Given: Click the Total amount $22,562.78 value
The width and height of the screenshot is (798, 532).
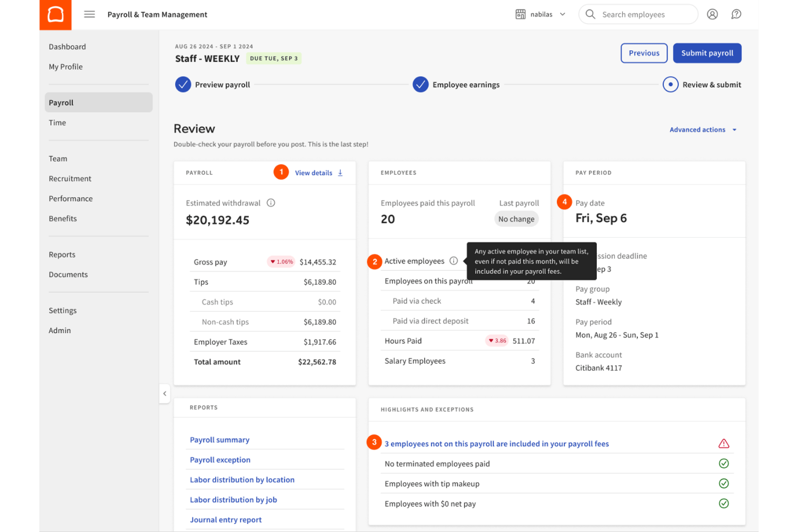Looking at the screenshot, I should pyautogui.click(x=317, y=362).
